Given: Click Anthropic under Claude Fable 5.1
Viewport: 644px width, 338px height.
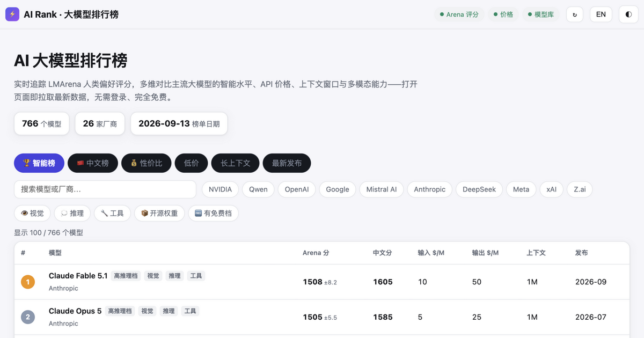Looking at the screenshot, I should click(63, 288).
